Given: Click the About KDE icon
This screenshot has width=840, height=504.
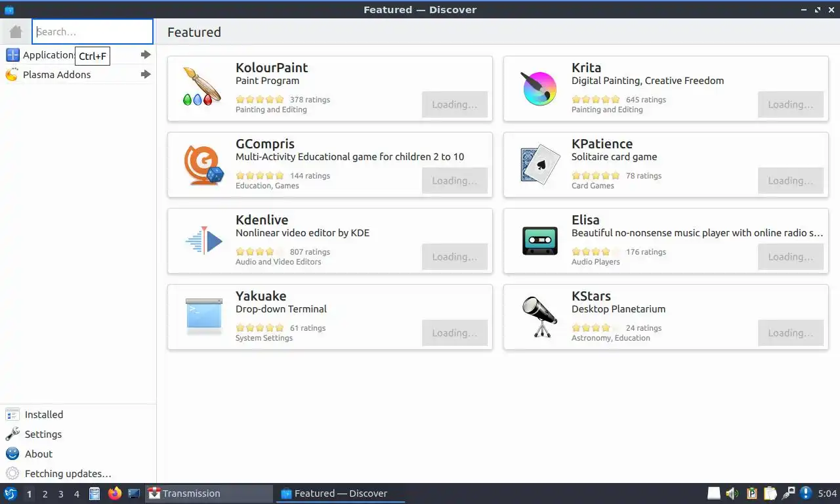Looking at the screenshot, I should tap(12, 454).
